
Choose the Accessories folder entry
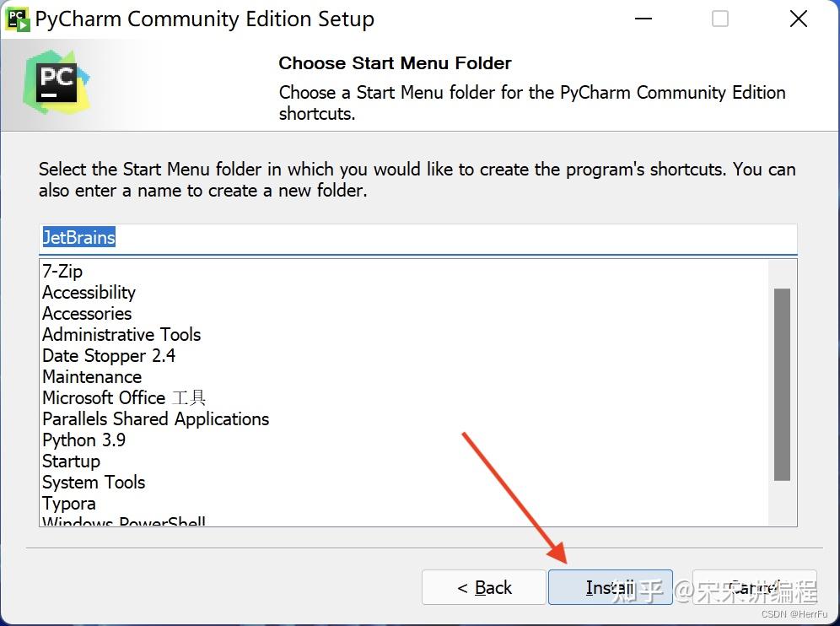(x=87, y=314)
